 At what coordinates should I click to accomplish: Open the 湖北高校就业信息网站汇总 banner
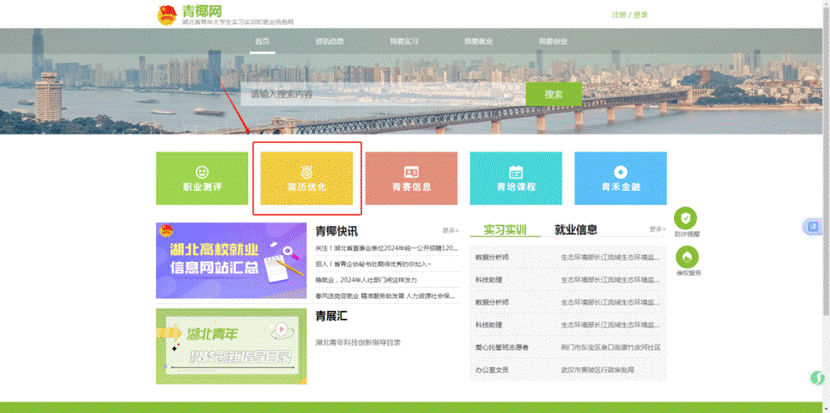click(x=231, y=261)
